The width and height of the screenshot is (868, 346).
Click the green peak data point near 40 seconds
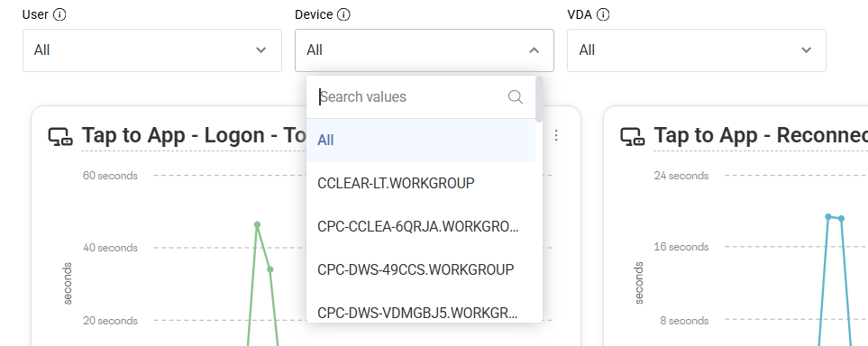(x=257, y=224)
